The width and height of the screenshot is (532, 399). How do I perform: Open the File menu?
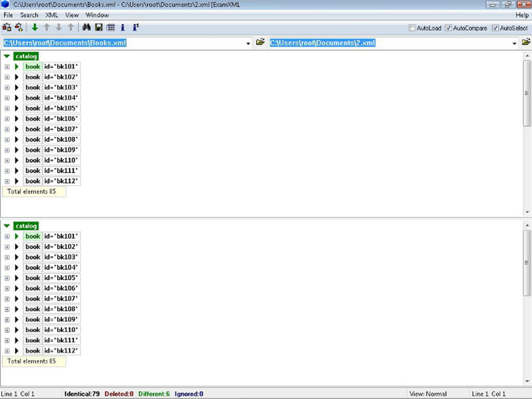[x=8, y=15]
